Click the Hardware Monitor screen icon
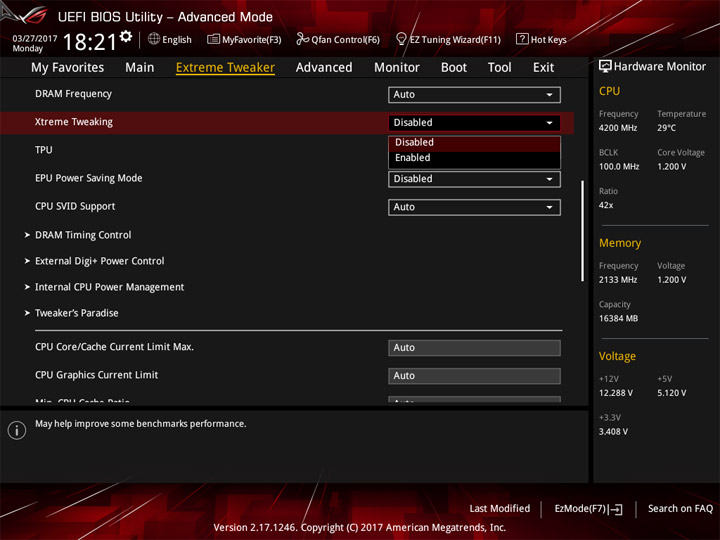The height and width of the screenshot is (540, 720). [x=605, y=67]
